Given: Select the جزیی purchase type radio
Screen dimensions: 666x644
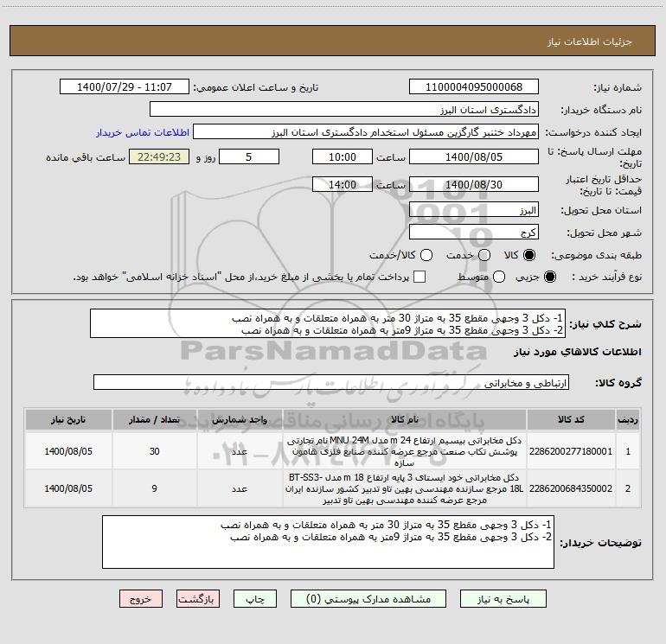Looking at the screenshot, I should click(549, 277).
